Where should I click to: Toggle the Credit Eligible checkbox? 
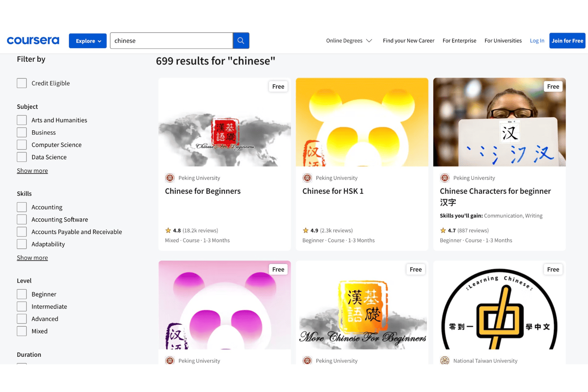pyautogui.click(x=22, y=83)
